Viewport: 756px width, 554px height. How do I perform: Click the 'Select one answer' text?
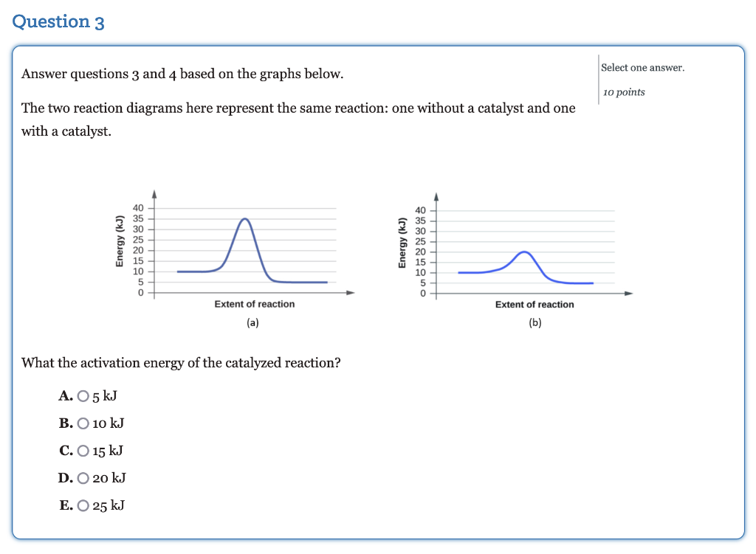click(642, 67)
